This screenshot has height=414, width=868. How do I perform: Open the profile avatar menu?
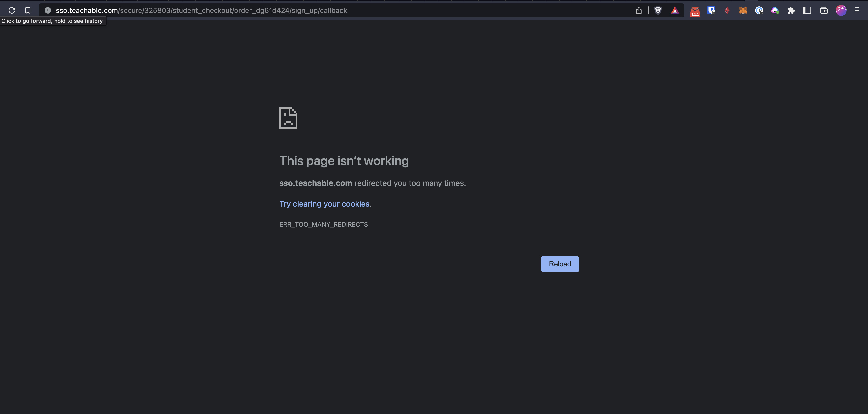(841, 10)
